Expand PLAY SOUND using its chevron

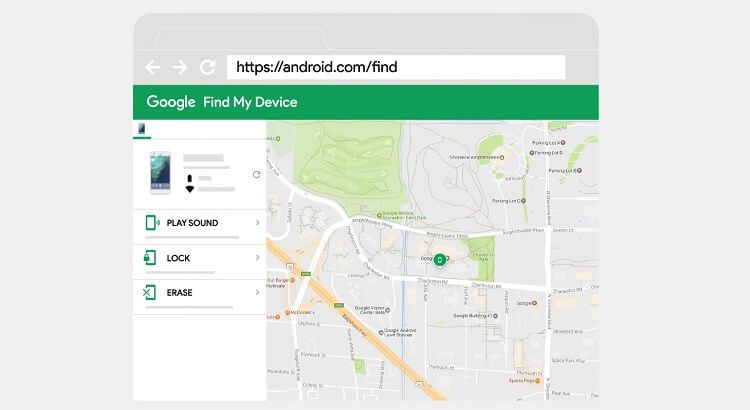257,222
